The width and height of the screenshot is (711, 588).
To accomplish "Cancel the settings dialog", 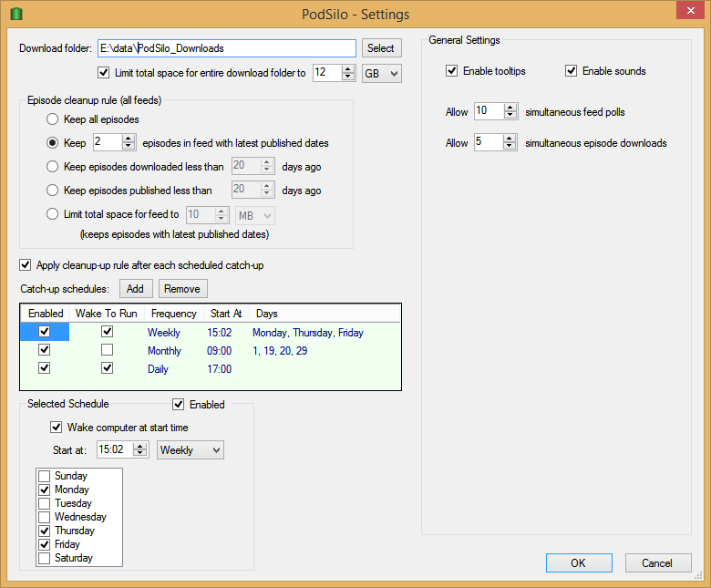I will pyautogui.click(x=656, y=563).
